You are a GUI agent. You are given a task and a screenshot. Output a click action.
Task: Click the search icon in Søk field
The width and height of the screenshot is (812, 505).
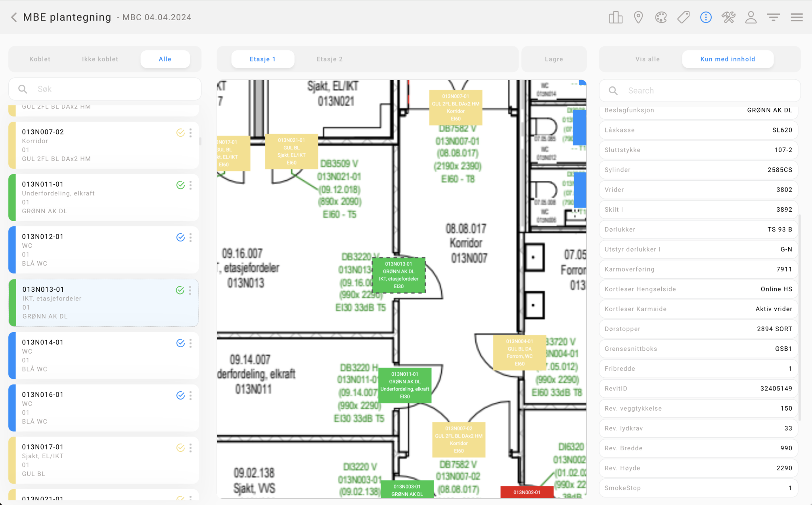23,89
